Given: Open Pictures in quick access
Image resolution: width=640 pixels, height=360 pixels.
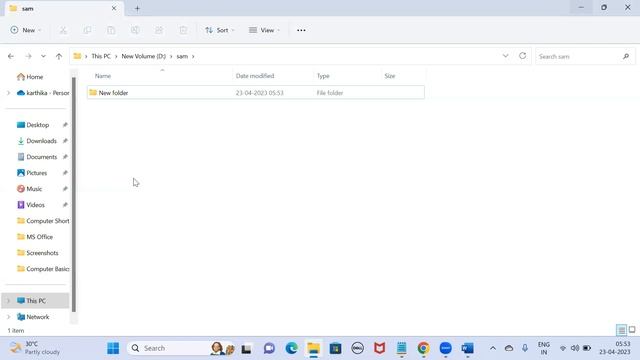Looking at the screenshot, I should coord(32,173).
